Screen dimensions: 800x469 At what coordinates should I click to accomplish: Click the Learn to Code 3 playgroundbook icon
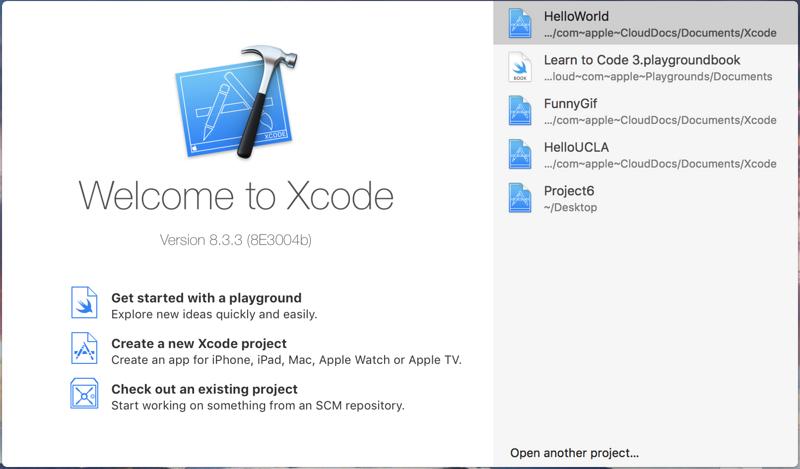tap(520, 67)
